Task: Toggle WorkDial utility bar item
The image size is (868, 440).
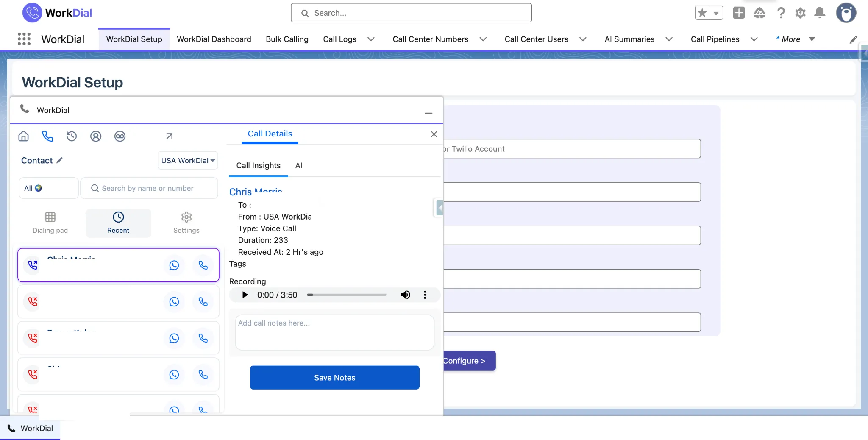Action: (x=30, y=428)
